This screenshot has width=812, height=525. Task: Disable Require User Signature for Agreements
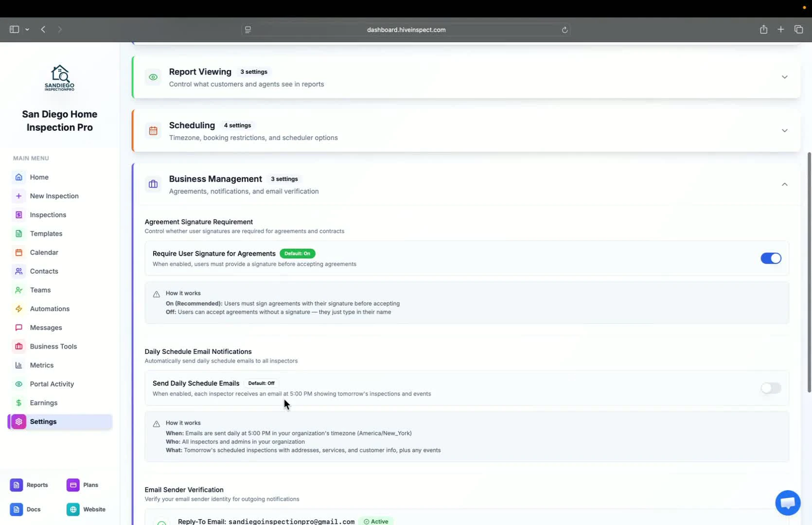770,258
